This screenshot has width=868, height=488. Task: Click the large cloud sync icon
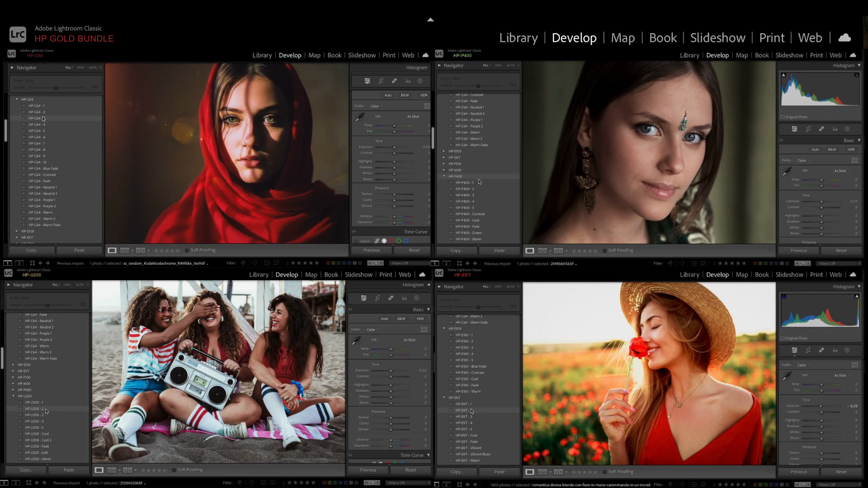844,38
